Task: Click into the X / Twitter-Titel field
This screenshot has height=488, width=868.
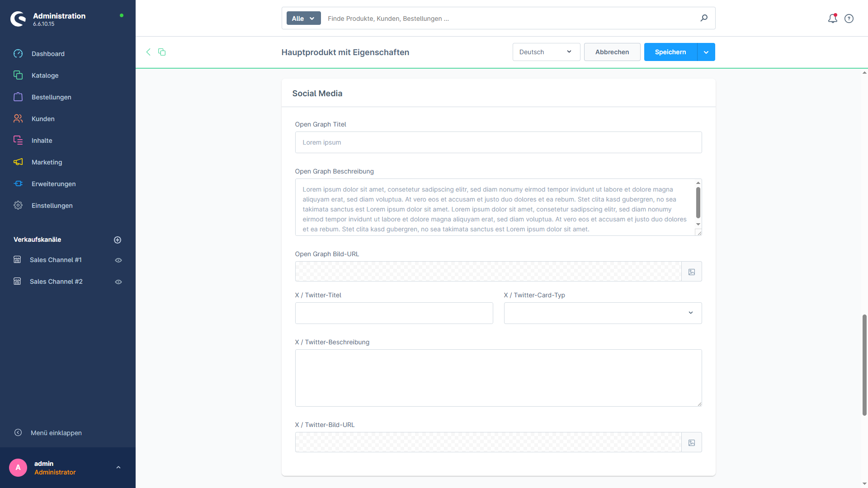Action: point(394,313)
